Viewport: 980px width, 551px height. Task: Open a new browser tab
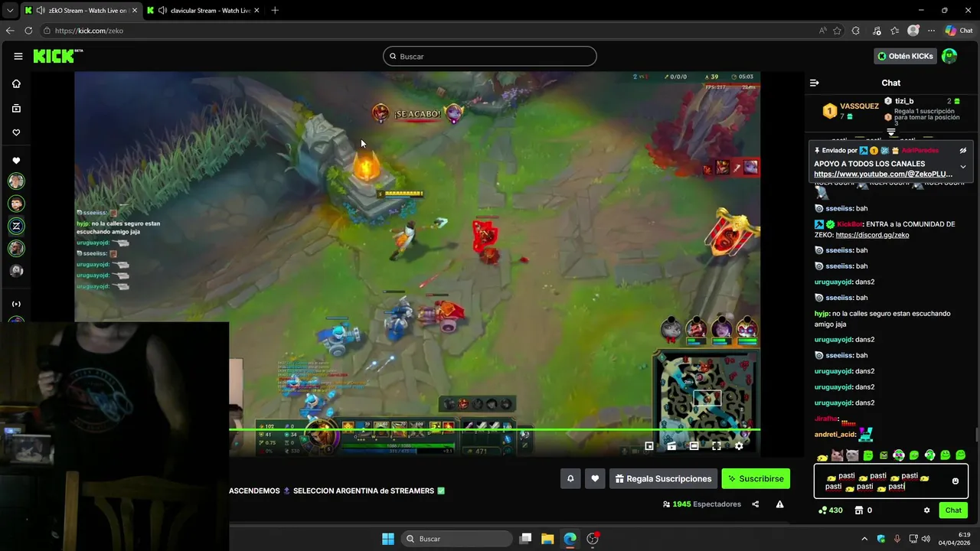pyautogui.click(x=275, y=10)
